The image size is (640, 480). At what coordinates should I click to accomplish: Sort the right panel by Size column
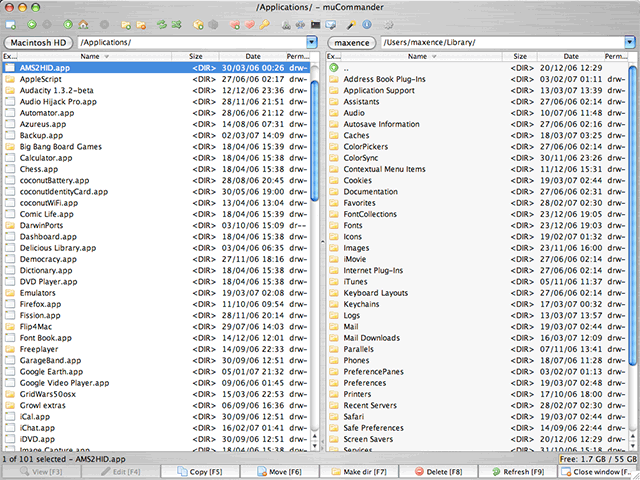pyautogui.click(x=520, y=56)
